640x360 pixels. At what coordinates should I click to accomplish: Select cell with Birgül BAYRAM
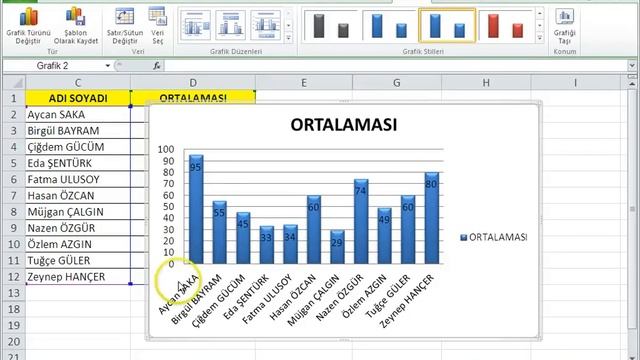(78, 131)
